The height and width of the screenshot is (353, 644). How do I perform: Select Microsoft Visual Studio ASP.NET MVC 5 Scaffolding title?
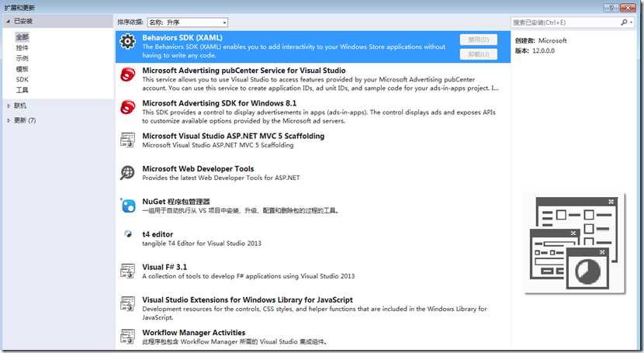234,136
